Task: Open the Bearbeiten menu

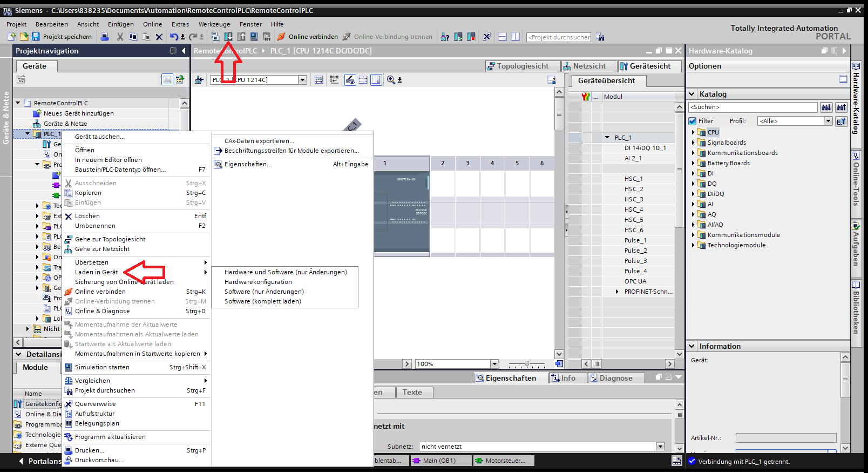Action: [52, 24]
